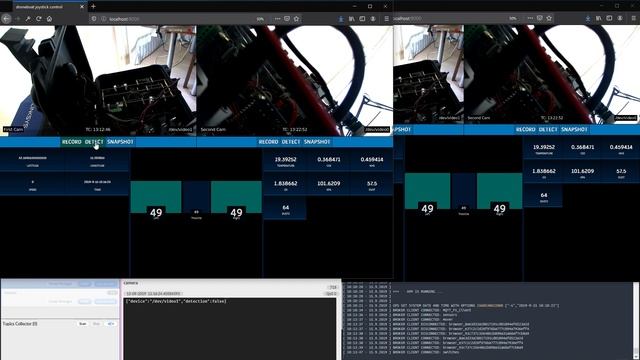
Task: Open page actions menu in left browser
Action: (x=277, y=19)
